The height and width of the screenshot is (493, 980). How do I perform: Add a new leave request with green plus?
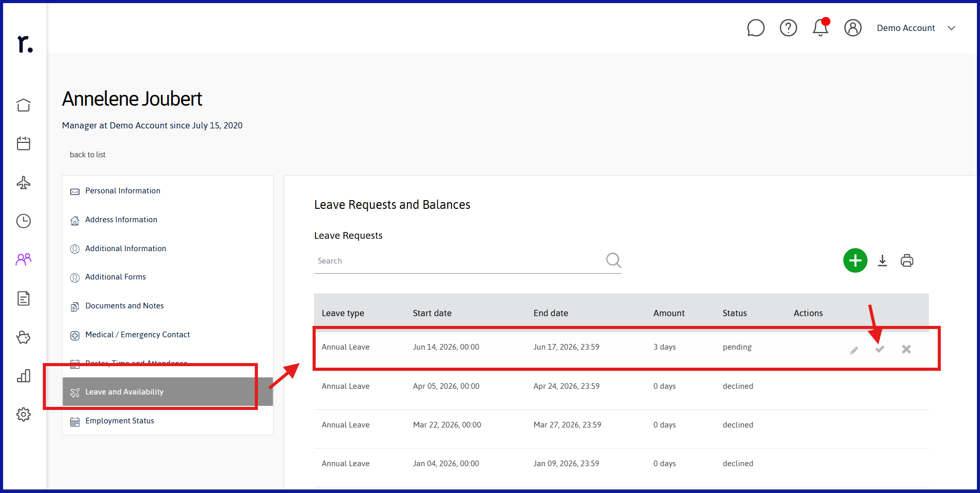pos(855,260)
